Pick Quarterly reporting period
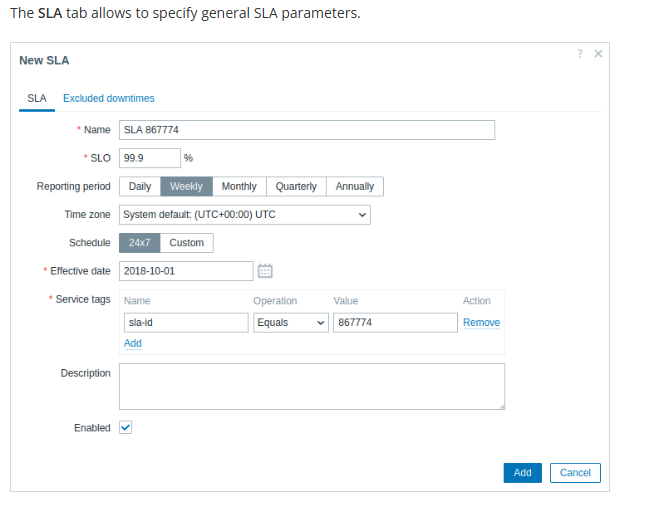Image resolution: width=650 pixels, height=509 pixels. click(296, 186)
